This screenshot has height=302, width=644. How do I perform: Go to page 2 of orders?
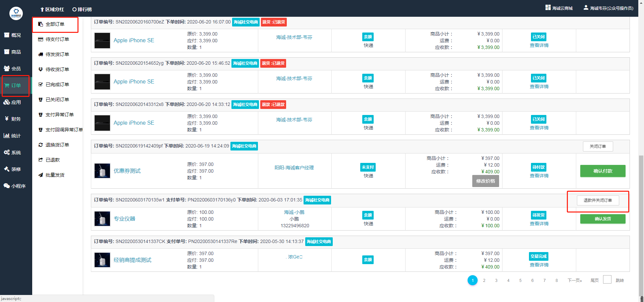click(484, 281)
